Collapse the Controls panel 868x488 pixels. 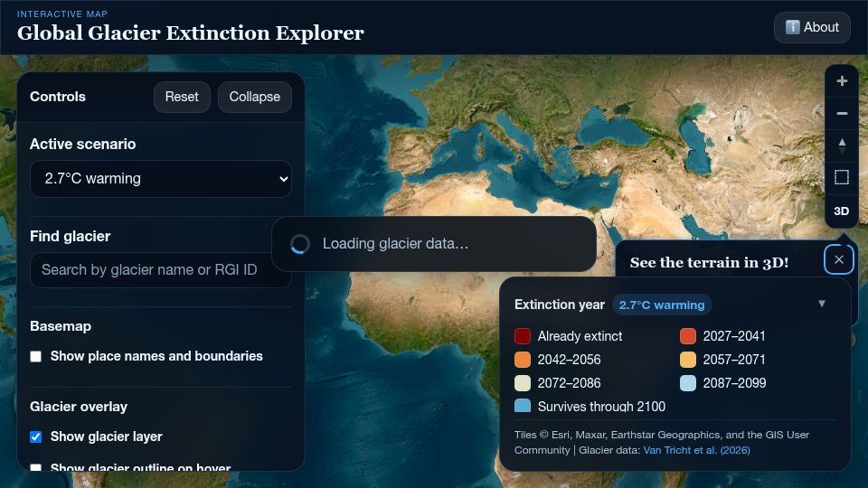pos(255,97)
